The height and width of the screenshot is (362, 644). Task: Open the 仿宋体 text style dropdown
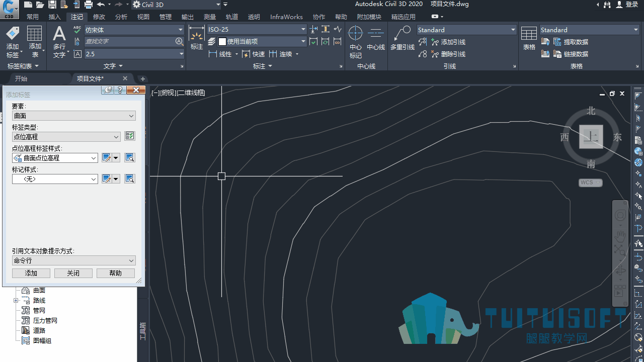click(x=134, y=30)
